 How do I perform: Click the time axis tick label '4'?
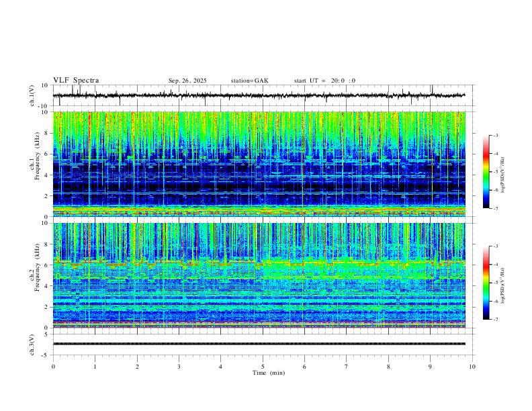click(x=220, y=367)
